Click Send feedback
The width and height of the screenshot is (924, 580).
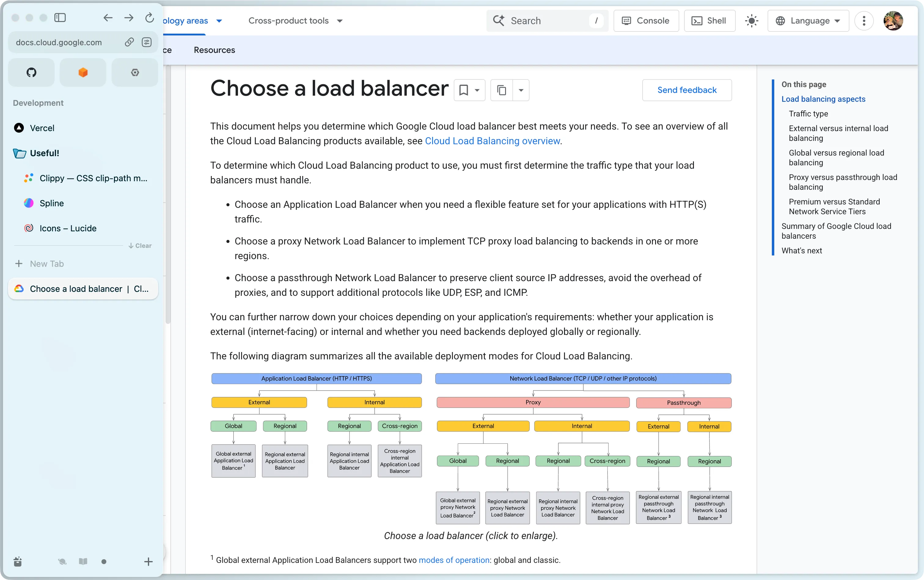point(687,90)
